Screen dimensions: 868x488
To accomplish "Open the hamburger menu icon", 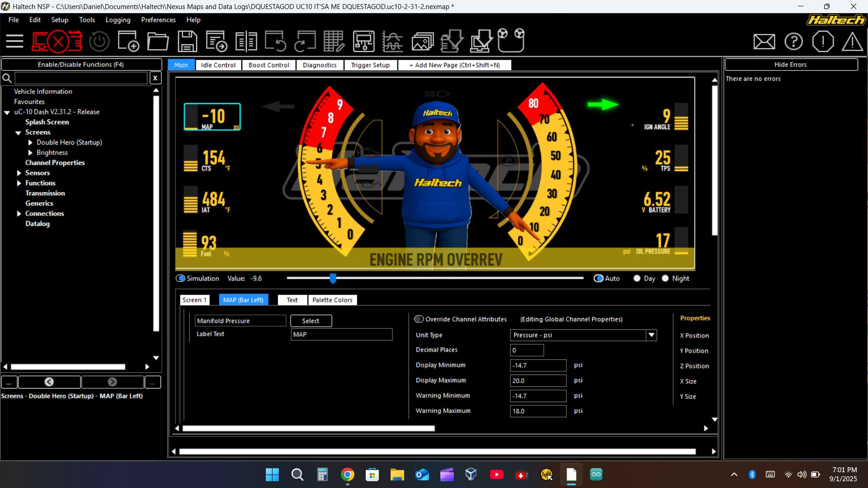I will (14, 42).
